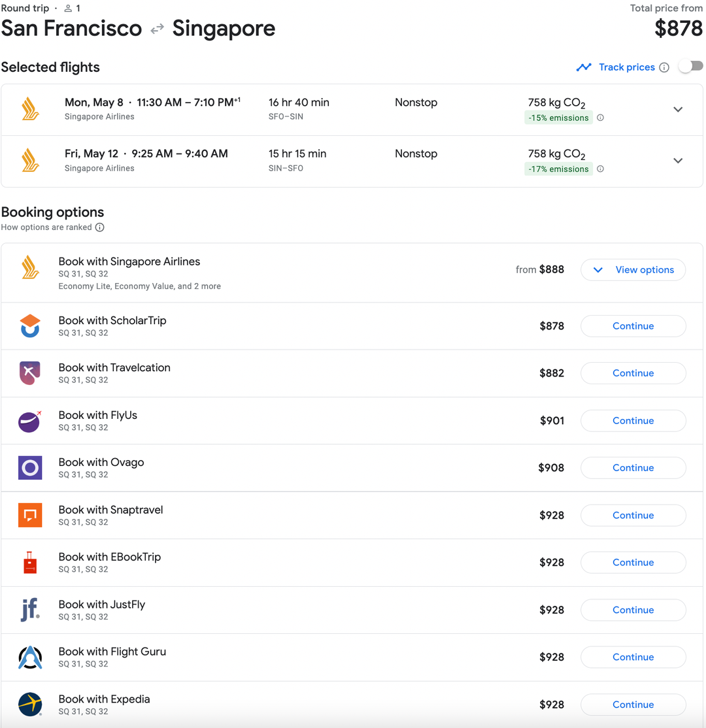The image size is (706, 728).
Task: Open View options for Singapore Airlines booking
Action: coord(632,269)
